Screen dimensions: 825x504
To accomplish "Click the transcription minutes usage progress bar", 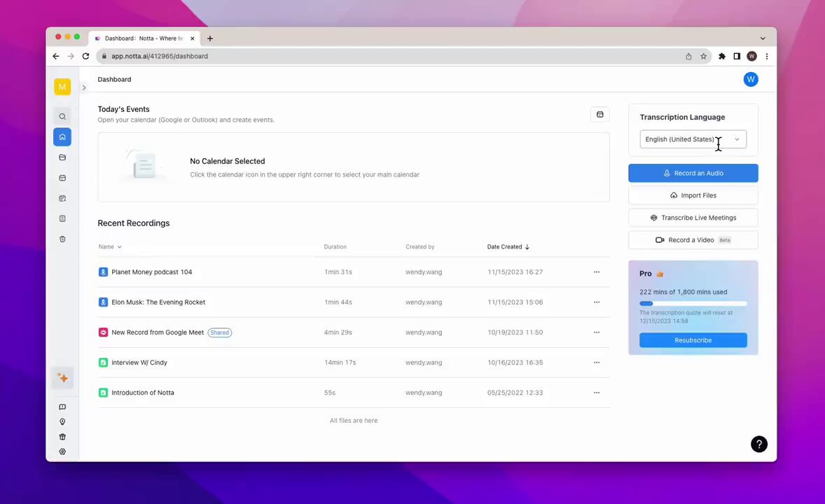I will click(693, 304).
